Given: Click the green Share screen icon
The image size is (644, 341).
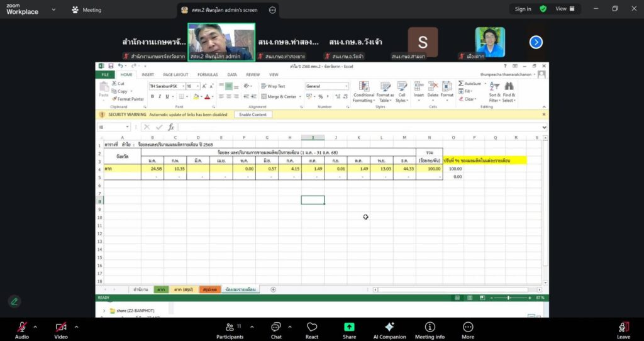Looking at the screenshot, I should pos(349,327).
